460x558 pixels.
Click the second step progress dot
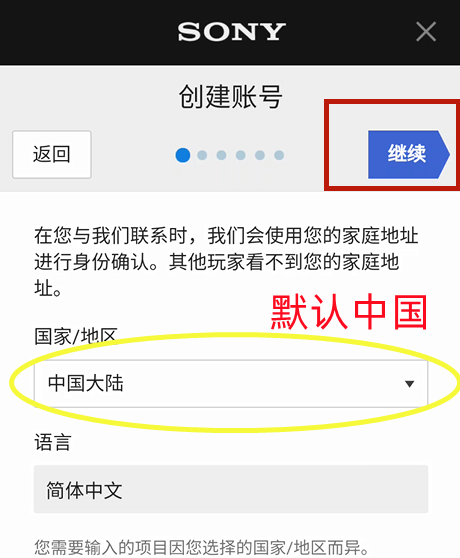point(202,155)
